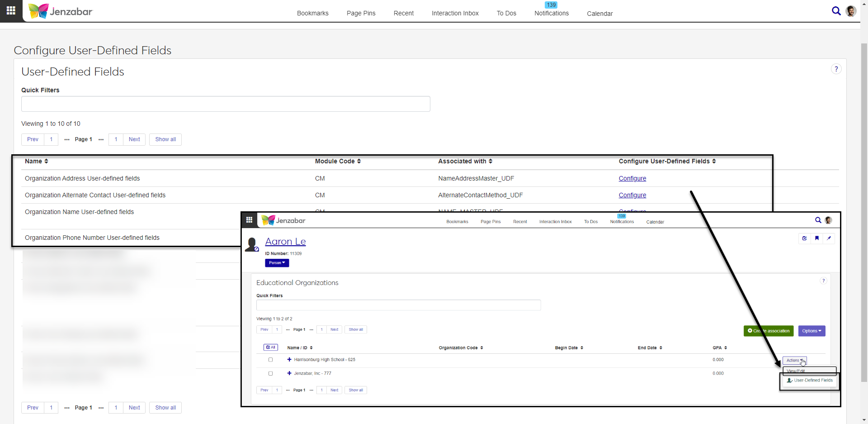Image resolution: width=868 pixels, height=424 pixels.
Task: Expand the Person dropdown under Aaron Le
Action: click(277, 263)
